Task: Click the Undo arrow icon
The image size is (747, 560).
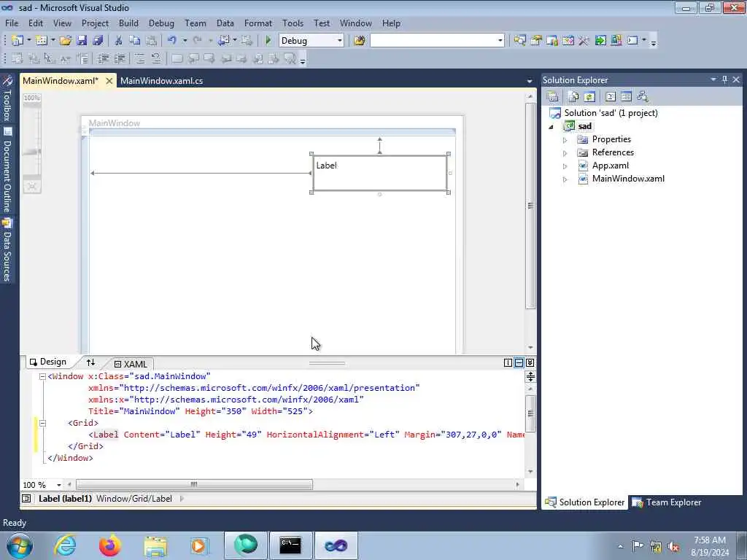Action: click(172, 41)
